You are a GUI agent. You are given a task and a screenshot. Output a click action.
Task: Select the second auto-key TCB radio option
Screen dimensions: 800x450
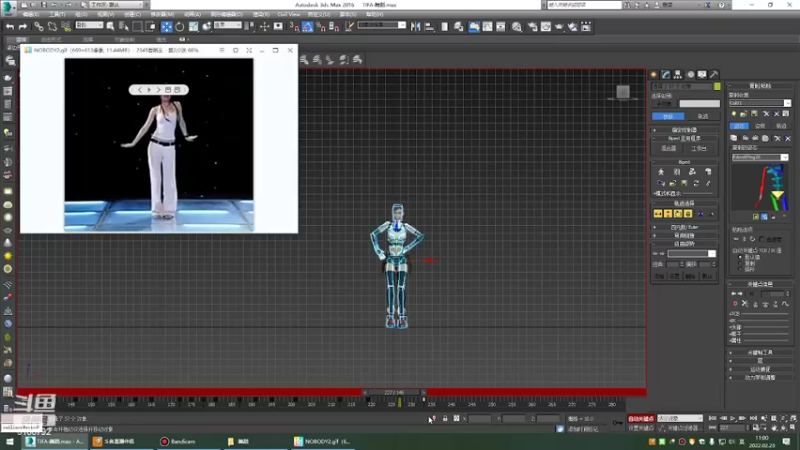tap(740, 263)
